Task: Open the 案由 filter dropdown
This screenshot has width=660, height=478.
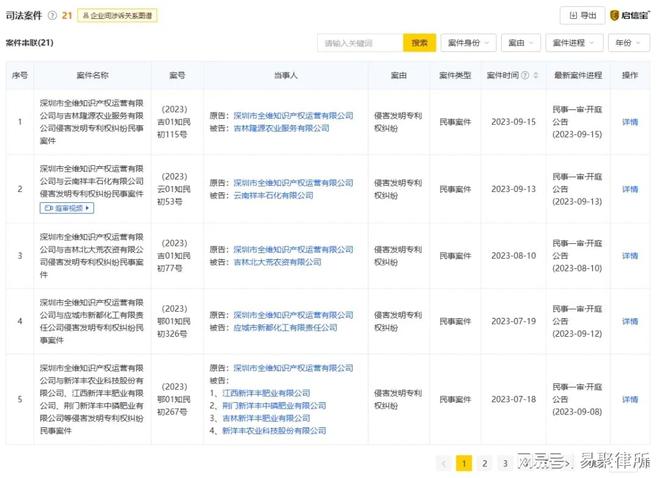Action: [x=521, y=43]
